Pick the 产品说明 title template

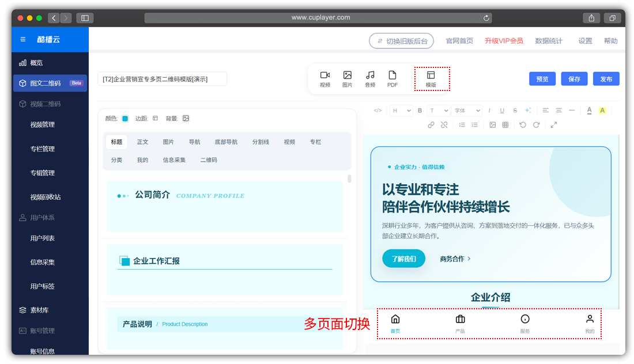click(225, 328)
